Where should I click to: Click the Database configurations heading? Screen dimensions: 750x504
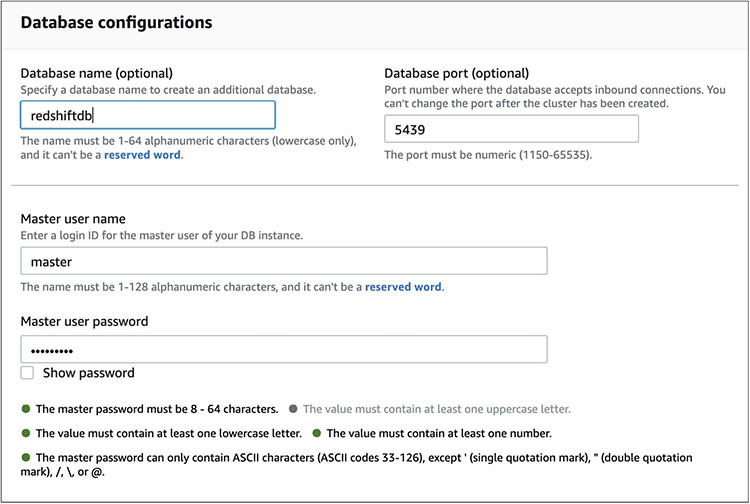116,21
